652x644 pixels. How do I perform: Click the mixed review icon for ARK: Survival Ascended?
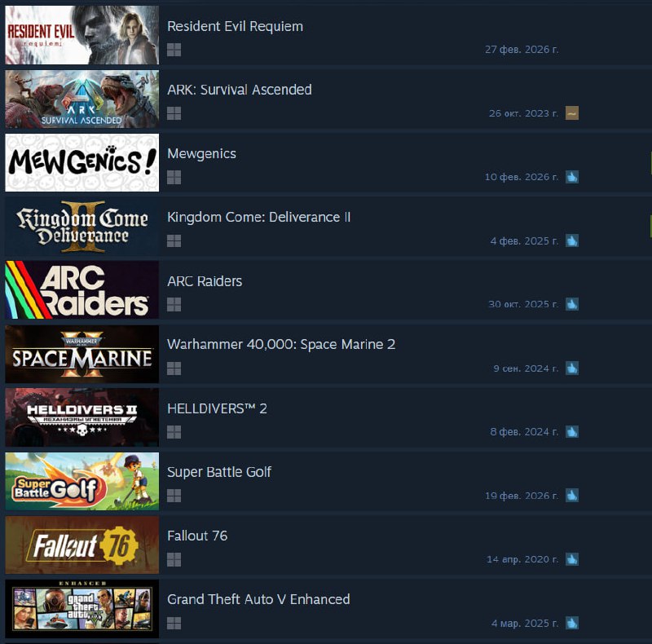coord(572,113)
